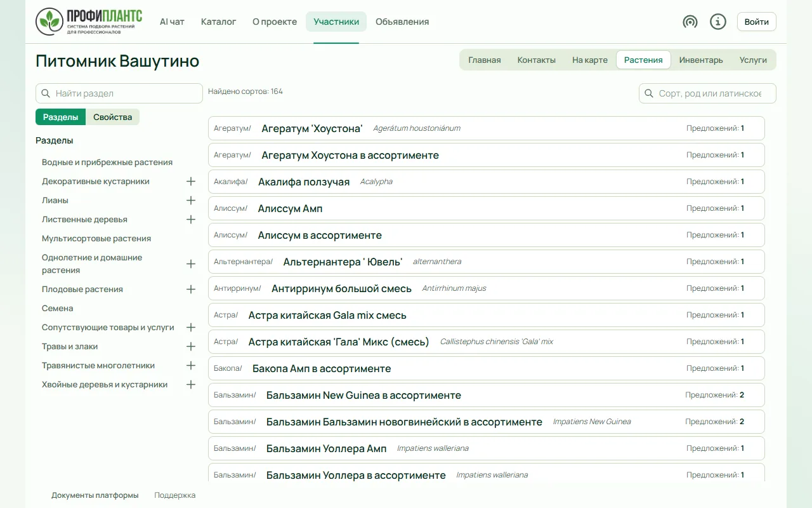Open the Участники navigation item
This screenshot has height=508, width=812.
click(x=336, y=22)
